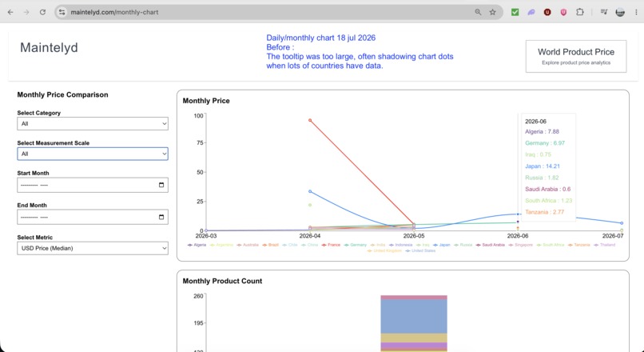This screenshot has width=644, height=352.
Task: Open the Select Measurement Scale dropdown
Action: (93, 154)
